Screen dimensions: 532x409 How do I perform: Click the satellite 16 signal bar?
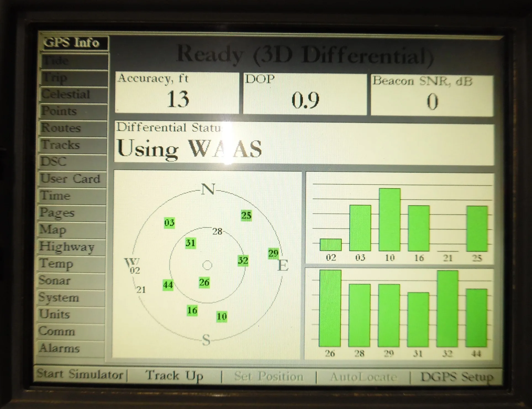pyautogui.click(x=419, y=228)
